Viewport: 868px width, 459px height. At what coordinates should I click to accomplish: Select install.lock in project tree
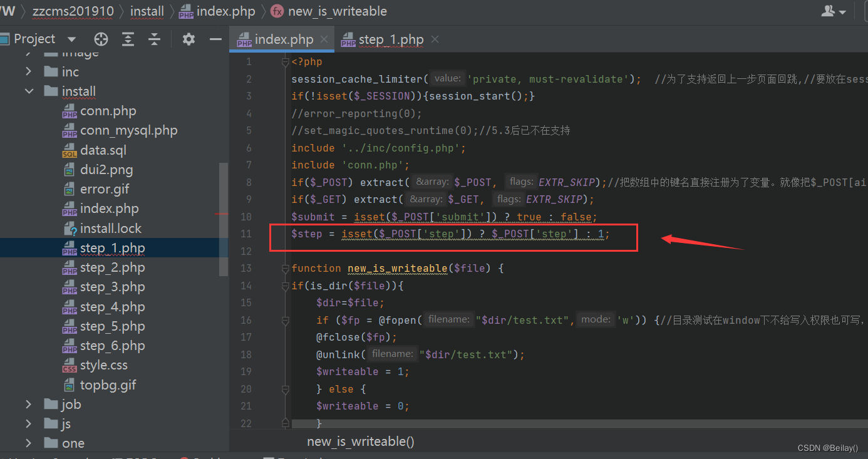tap(111, 229)
